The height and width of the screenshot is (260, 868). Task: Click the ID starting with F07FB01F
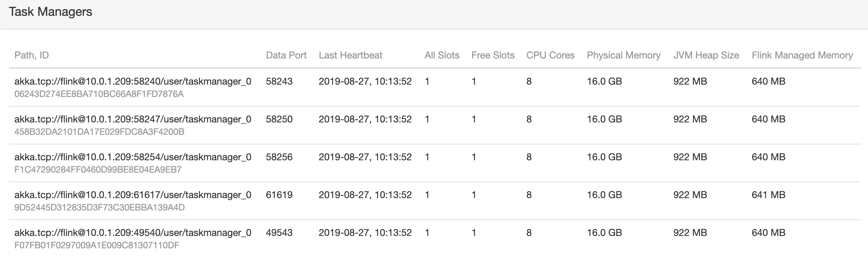click(x=97, y=246)
